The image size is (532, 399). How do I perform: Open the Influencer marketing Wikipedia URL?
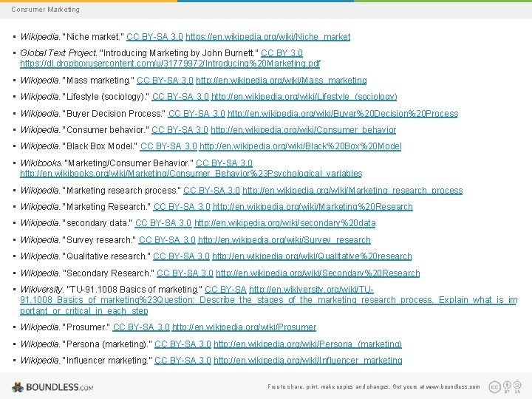(308, 361)
